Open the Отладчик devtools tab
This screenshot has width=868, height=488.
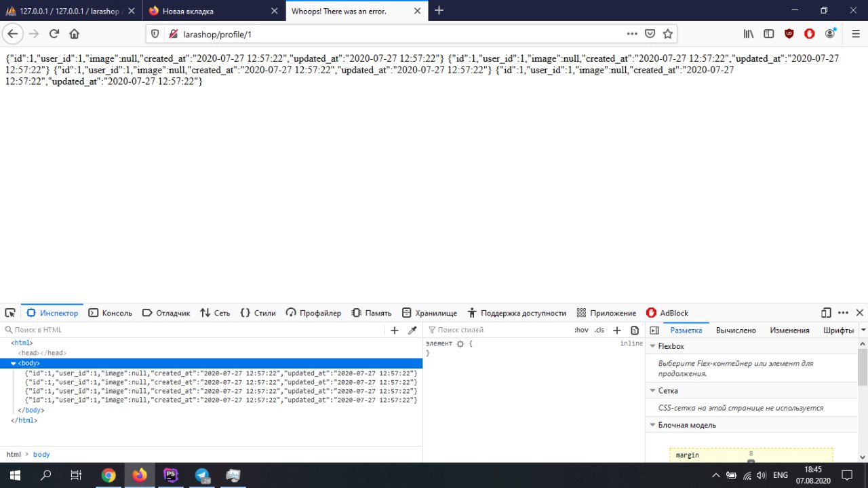coord(166,313)
